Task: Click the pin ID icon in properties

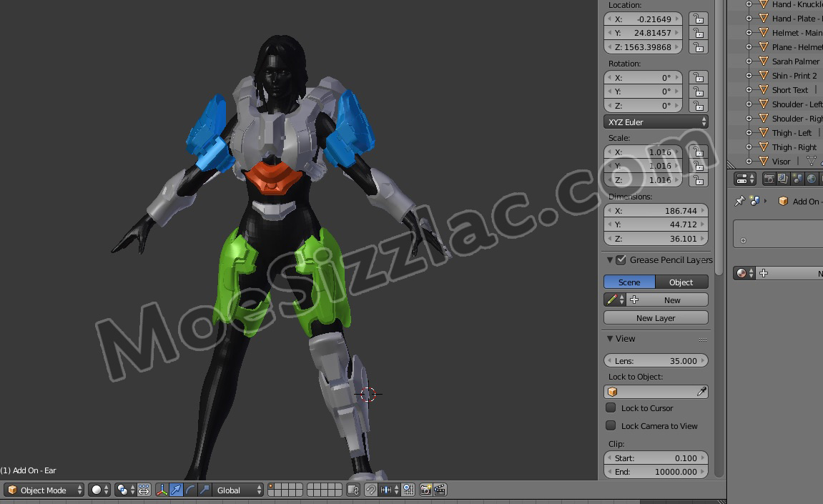Action: click(x=739, y=201)
